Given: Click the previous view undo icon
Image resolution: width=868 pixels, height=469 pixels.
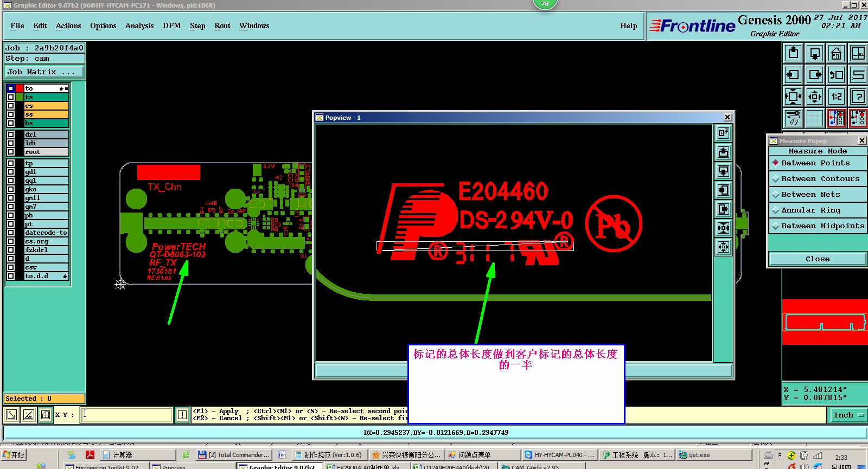Looking at the screenshot, I should click(x=837, y=75).
